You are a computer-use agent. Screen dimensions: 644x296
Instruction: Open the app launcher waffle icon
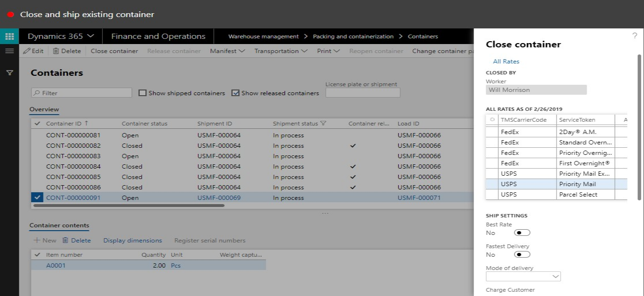pos(9,36)
